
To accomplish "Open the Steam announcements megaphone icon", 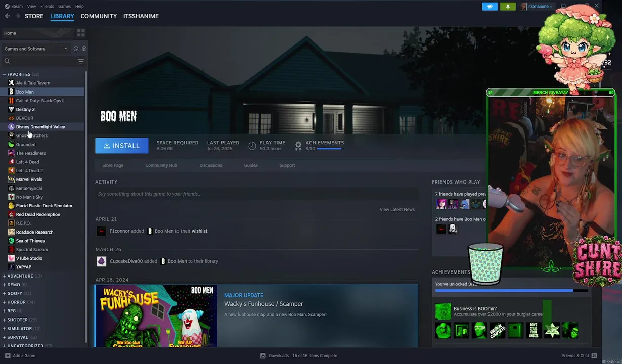I will click(x=490, y=6).
